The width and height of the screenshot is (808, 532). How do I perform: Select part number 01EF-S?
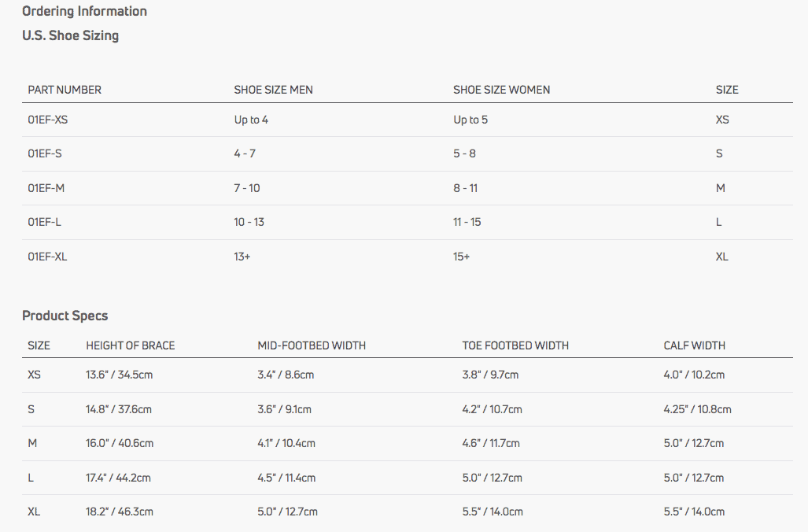[45, 153]
